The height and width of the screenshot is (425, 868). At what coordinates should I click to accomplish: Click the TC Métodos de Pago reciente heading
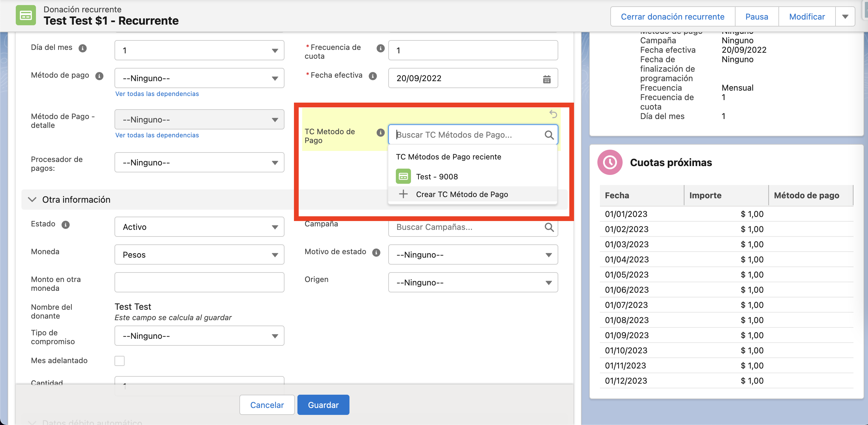click(x=448, y=157)
